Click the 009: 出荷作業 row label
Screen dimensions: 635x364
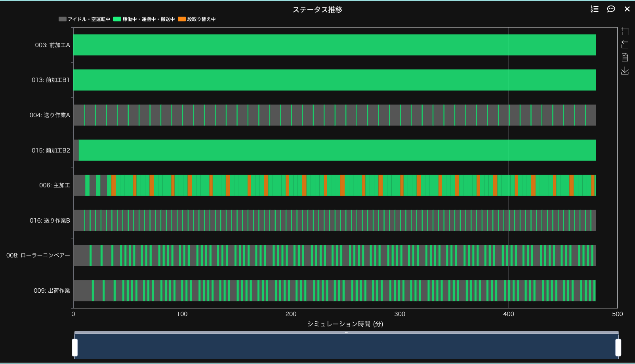(x=51, y=291)
